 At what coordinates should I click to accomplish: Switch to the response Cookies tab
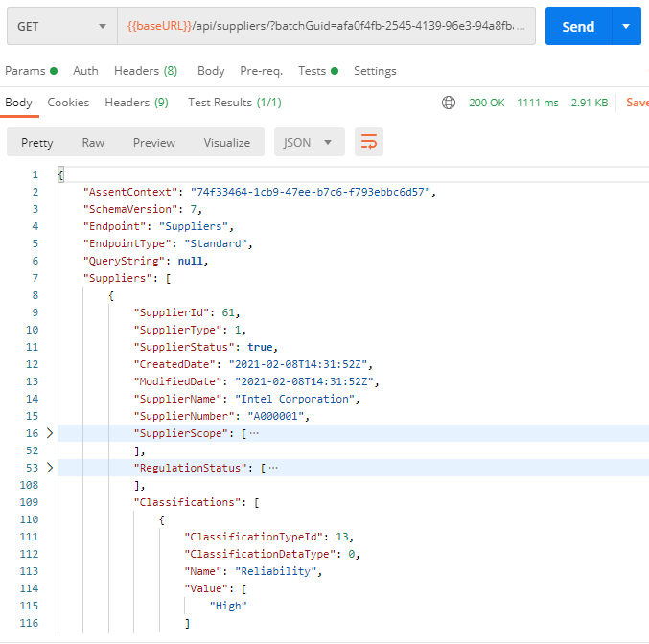pos(68,103)
